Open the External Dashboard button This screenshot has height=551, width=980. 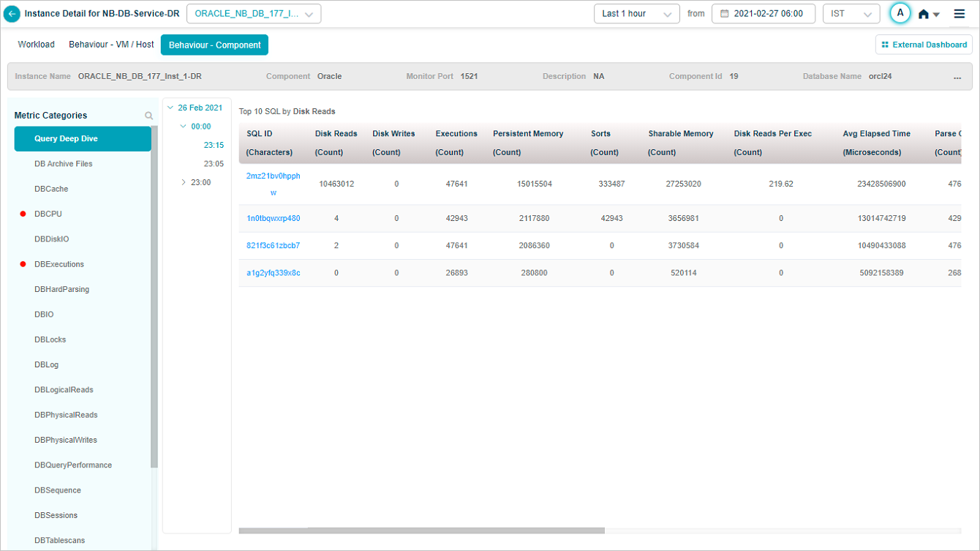924,45
